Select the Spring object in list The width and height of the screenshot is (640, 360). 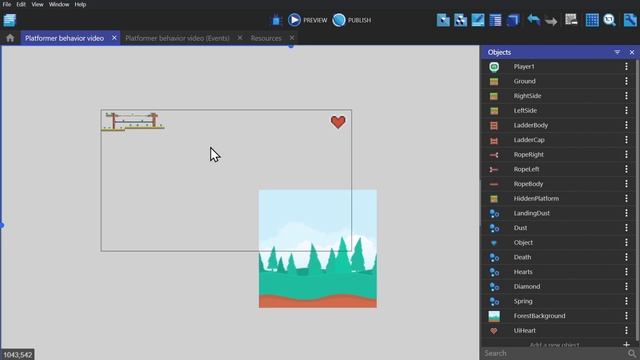coord(558,301)
